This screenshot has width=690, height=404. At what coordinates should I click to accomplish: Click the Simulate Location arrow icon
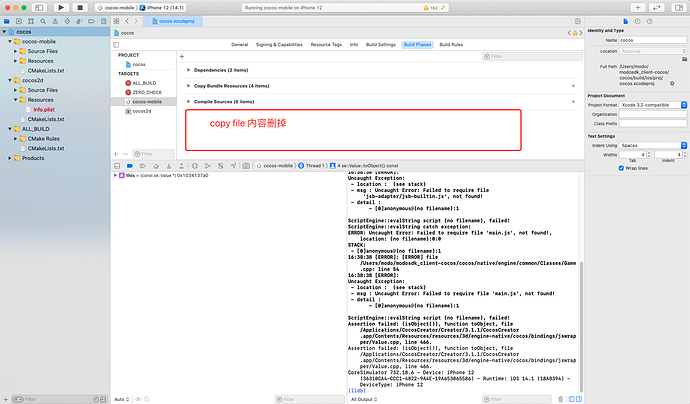pyautogui.click(x=233, y=166)
